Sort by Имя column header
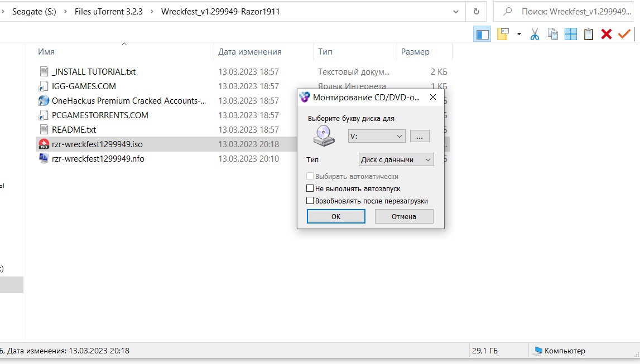This screenshot has height=364, width=640. point(46,52)
